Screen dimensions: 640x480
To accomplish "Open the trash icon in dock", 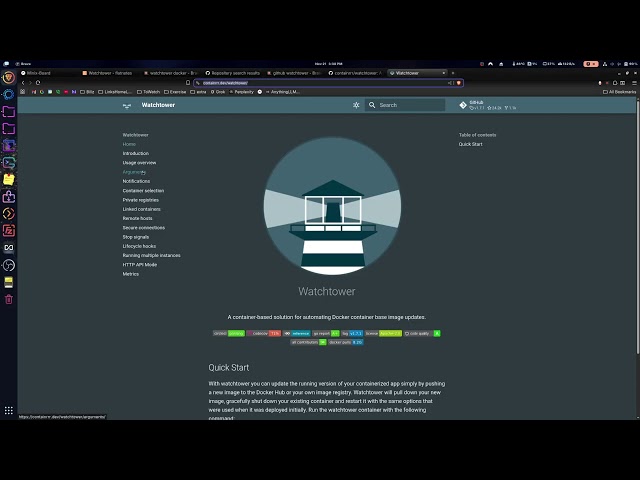I will pos(9,299).
